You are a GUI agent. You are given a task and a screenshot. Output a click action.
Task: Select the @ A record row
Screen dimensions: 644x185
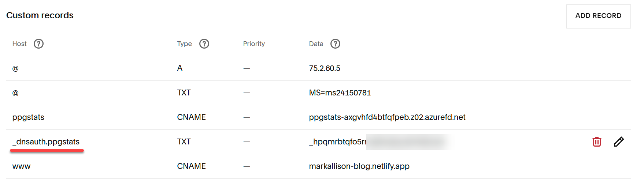318,68
